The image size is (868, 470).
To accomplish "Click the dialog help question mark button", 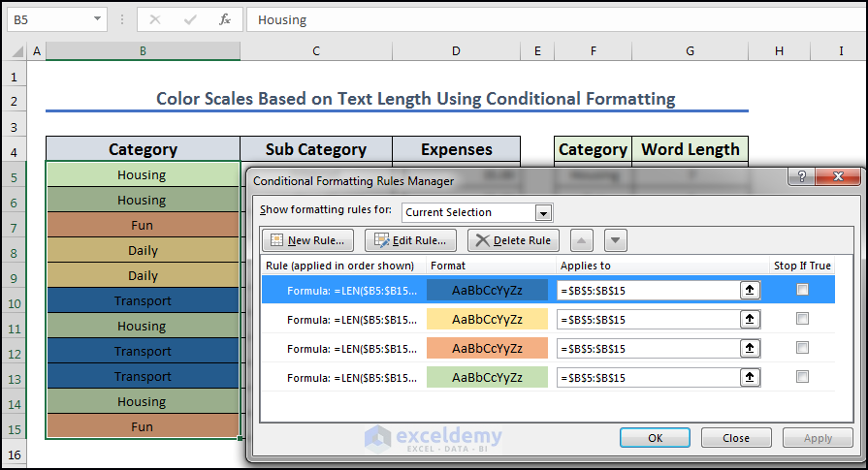I will click(800, 179).
